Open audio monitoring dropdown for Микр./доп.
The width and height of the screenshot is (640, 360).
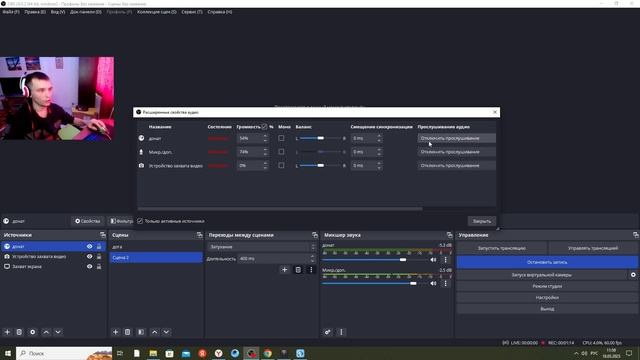(x=457, y=152)
